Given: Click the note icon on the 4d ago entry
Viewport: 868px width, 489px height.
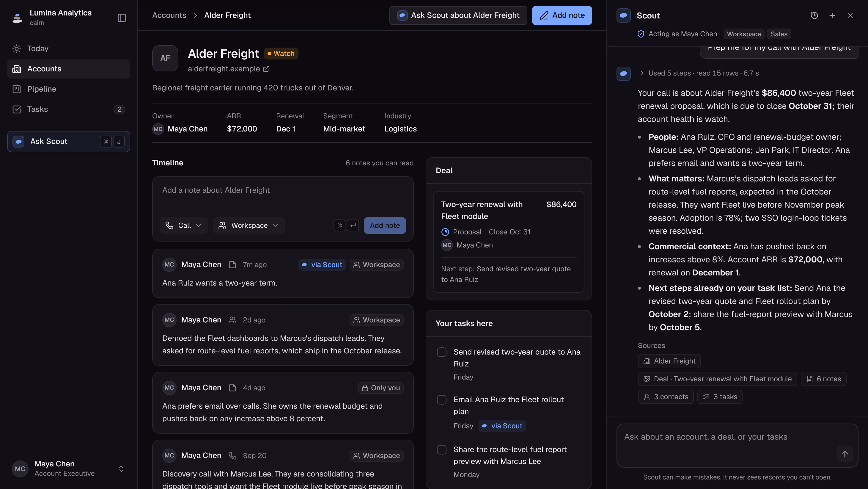Looking at the screenshot, I should pos(232,388).
